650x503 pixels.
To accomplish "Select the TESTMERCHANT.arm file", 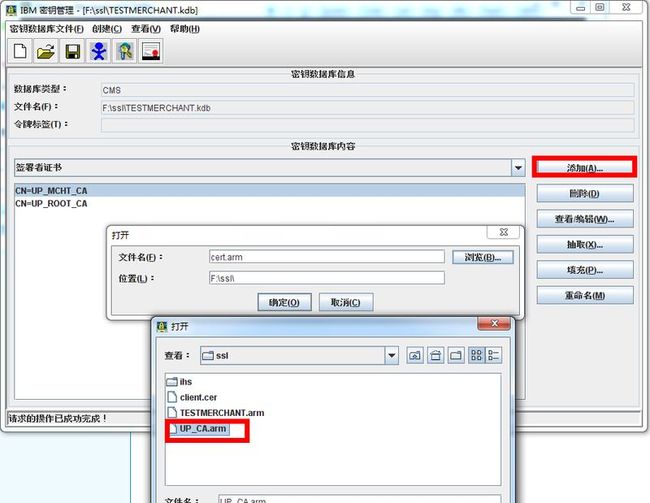I will coord(216,413).
